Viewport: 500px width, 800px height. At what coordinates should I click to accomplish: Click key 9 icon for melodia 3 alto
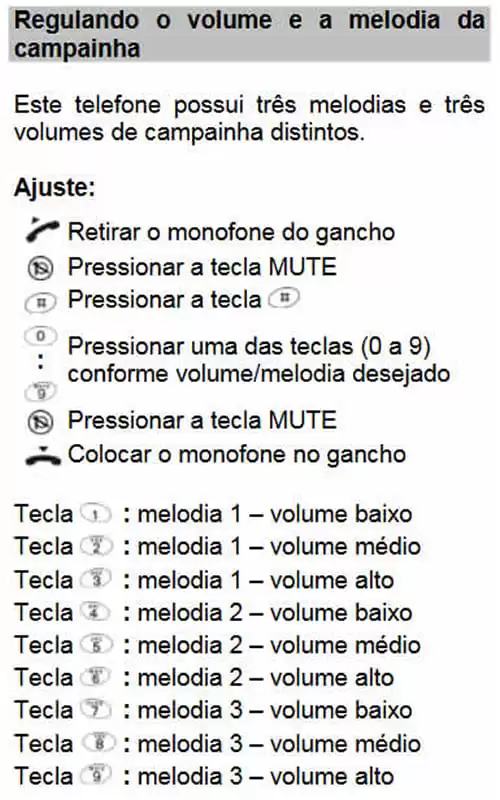(96, 776)
